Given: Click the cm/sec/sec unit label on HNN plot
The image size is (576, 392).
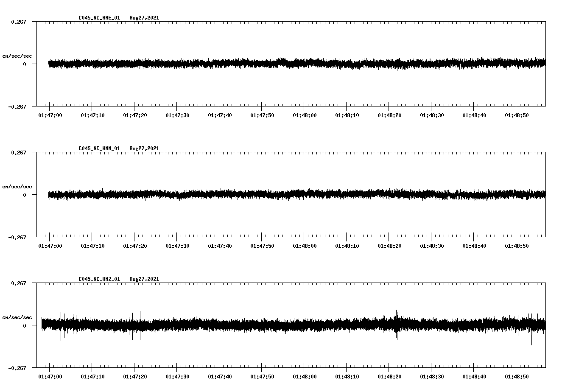Looking at the screenshot, I should coord(17,187).
